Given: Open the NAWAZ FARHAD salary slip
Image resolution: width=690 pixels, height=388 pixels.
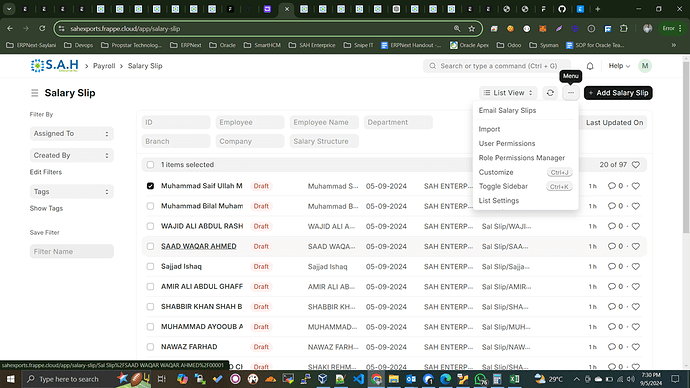Looking at the screenshot, I should (x=189, y=347).
